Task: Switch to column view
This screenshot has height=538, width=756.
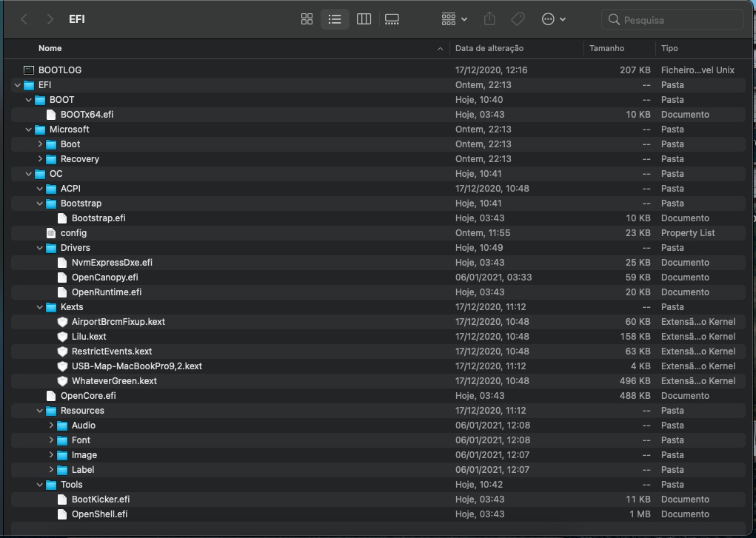Action: [364, 19]
